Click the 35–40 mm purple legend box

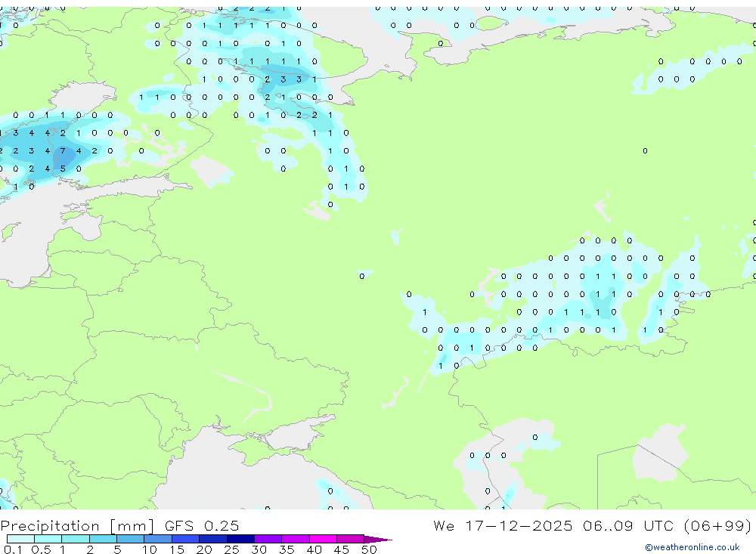coord(296,539)
